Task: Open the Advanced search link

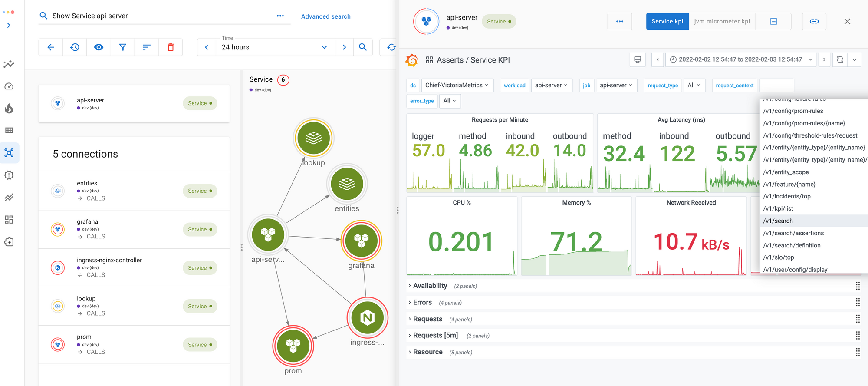Action: 325,16
